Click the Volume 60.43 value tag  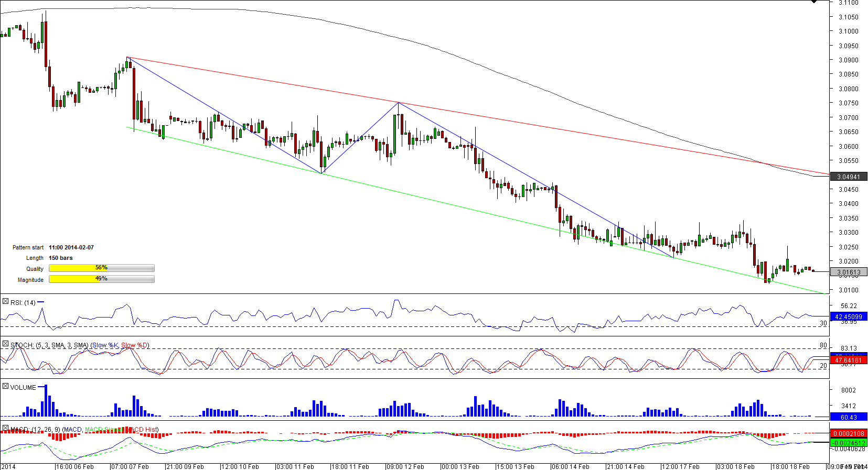(848, 418)
